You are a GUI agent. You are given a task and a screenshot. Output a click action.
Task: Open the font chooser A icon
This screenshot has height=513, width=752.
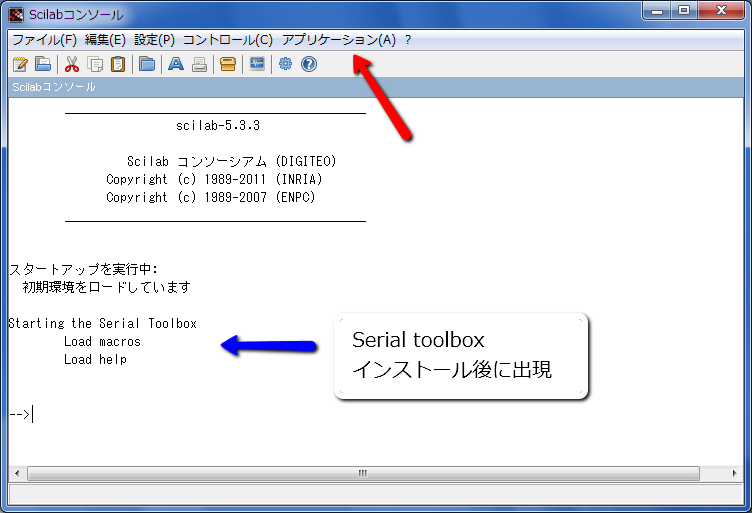tap(176, 64)
